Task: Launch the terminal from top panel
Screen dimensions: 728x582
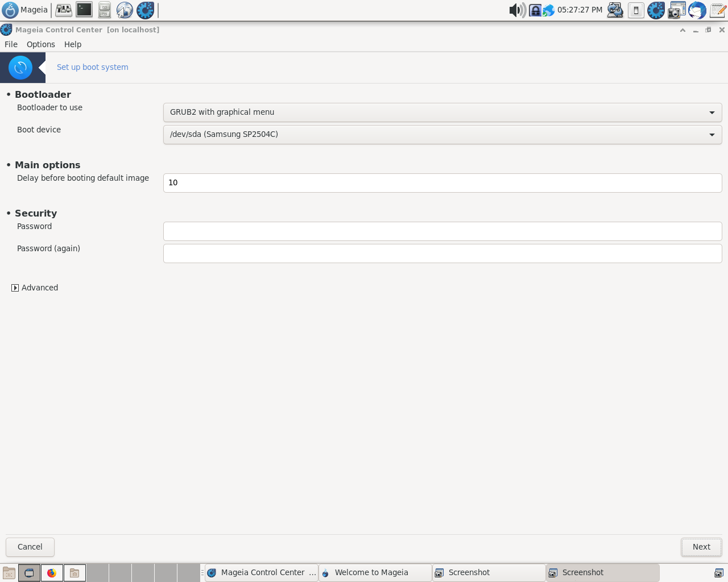Action: 84,10
